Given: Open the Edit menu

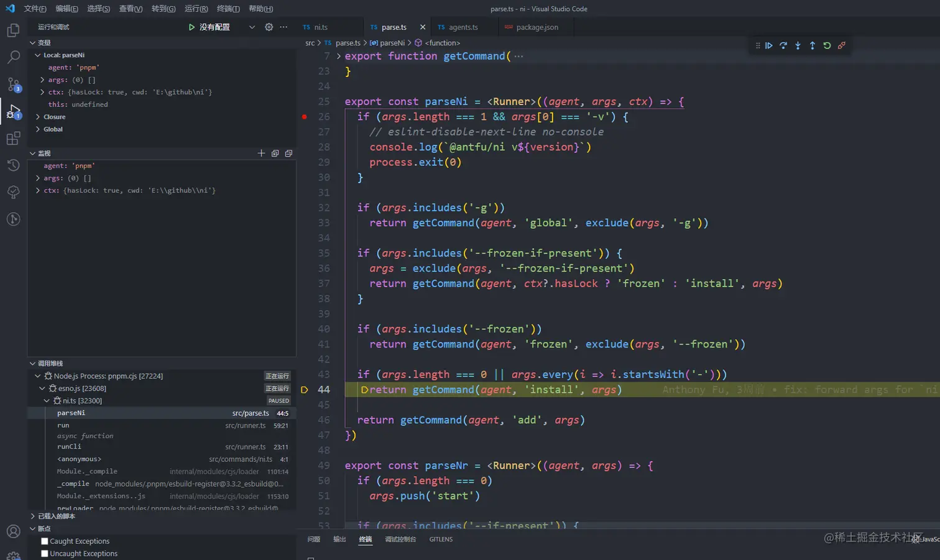Looking at the screenshot, I should pos(67,9).
